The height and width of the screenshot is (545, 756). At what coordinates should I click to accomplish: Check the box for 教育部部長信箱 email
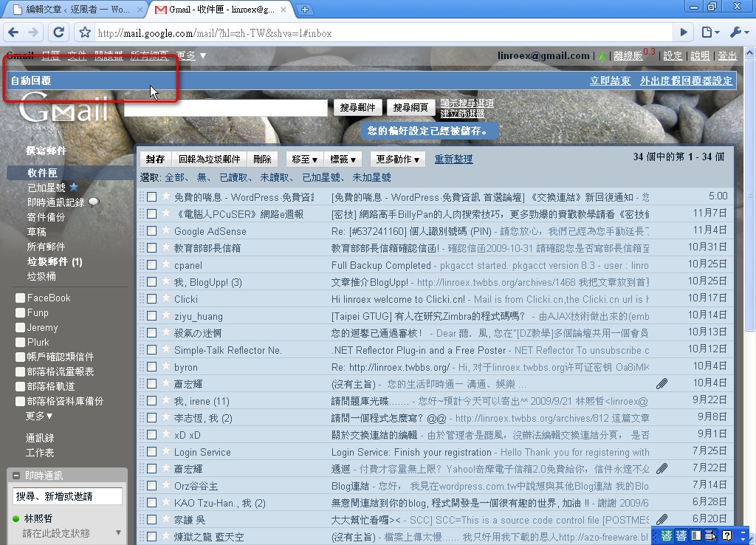pos(152,248)
